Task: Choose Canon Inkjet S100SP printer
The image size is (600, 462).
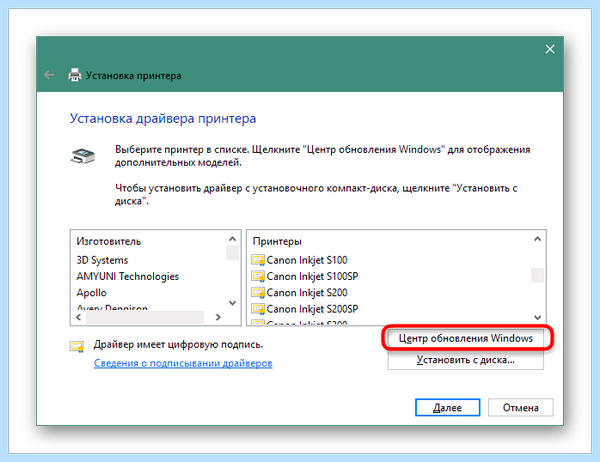Action: point(312,276)
